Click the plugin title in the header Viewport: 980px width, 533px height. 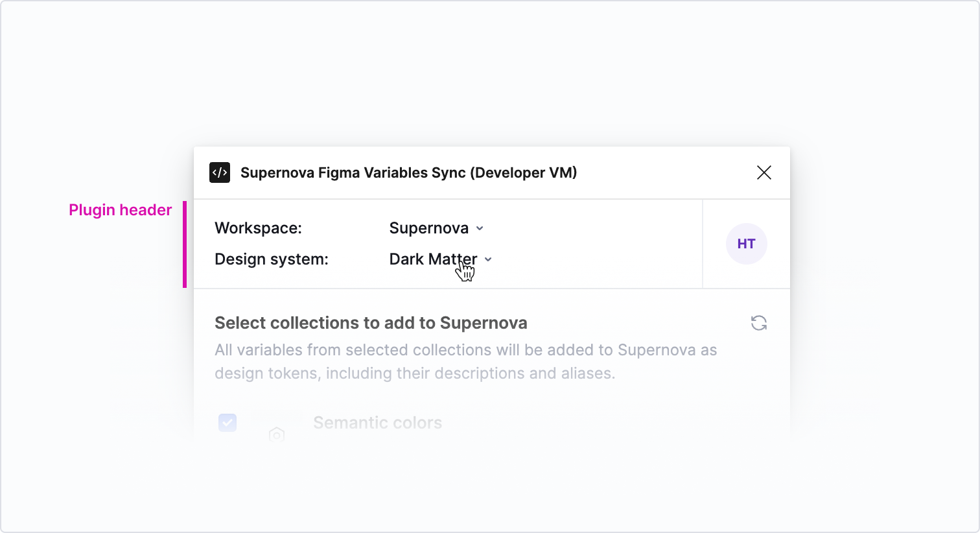click(408, 172)
